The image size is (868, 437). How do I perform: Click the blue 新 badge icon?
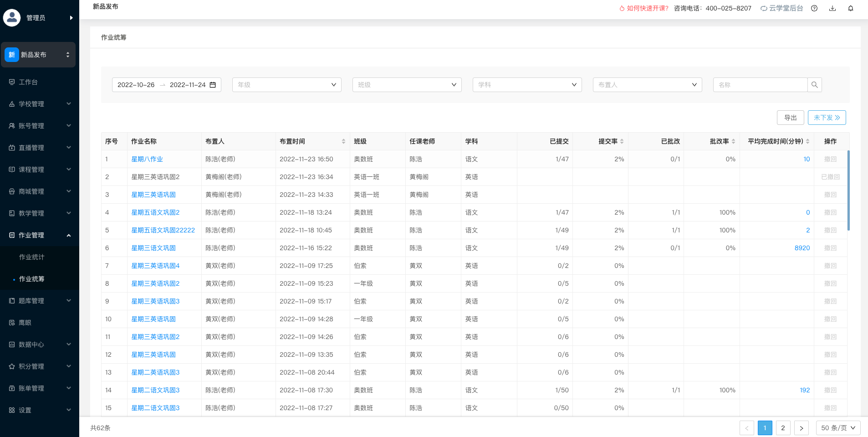pyautogui.click(x=12, y=55)
